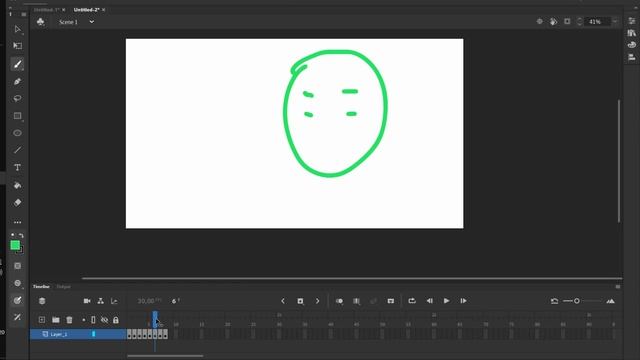
Task: Toggle Lock All Layers padlock icon
Action: tap(116, 320)
